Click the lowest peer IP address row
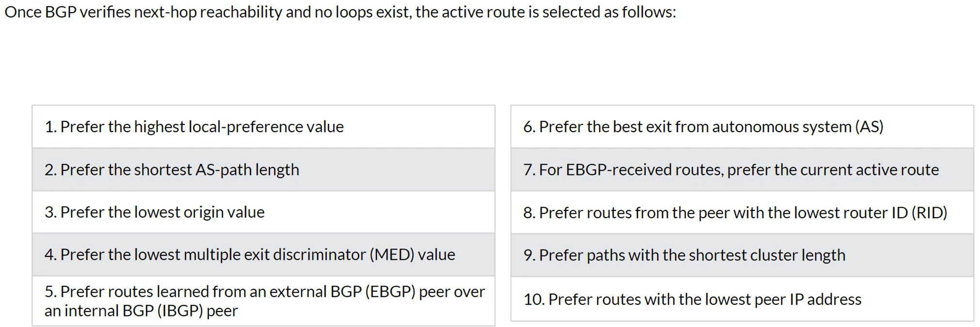The height and width of the screenshot is (327, 980). (742, 299)
